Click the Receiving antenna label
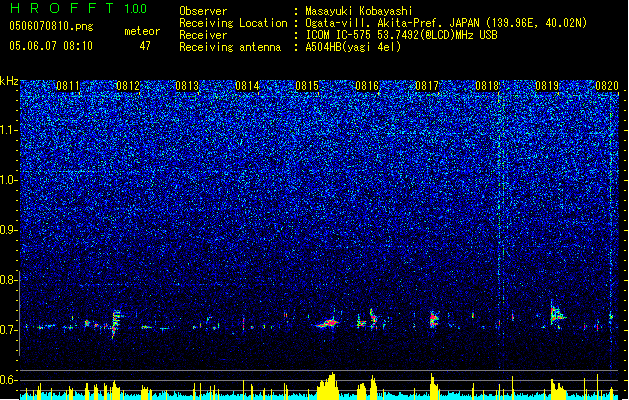The image size is (629, 400). pyautogui.click(x=230, y=47)
